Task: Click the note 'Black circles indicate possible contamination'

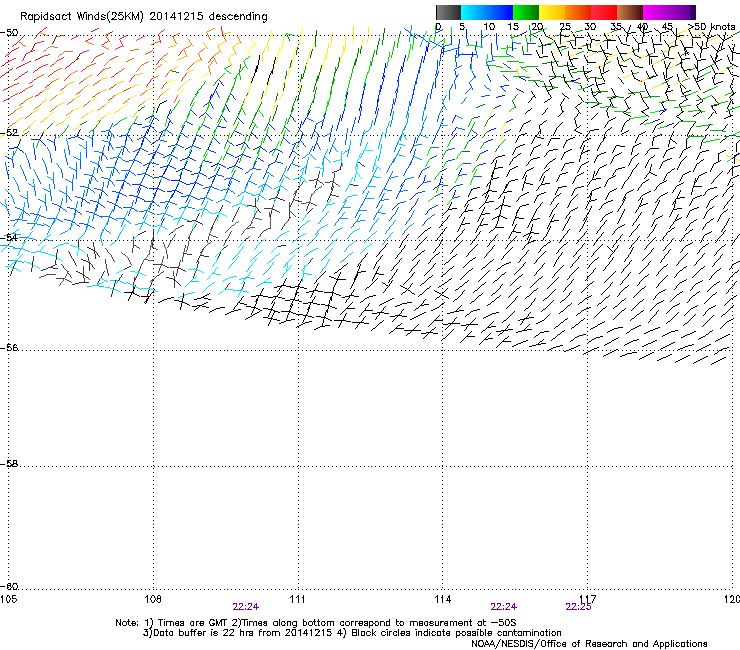Action: click(456, 633)
